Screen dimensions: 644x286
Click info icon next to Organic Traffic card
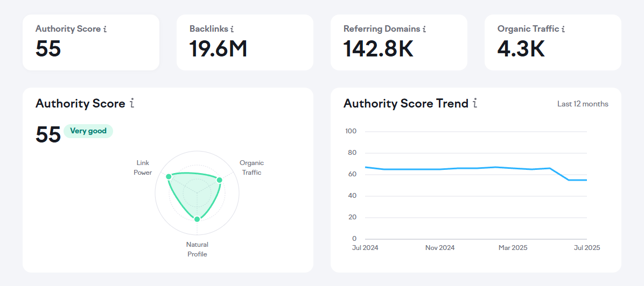[x=563, y=29]
